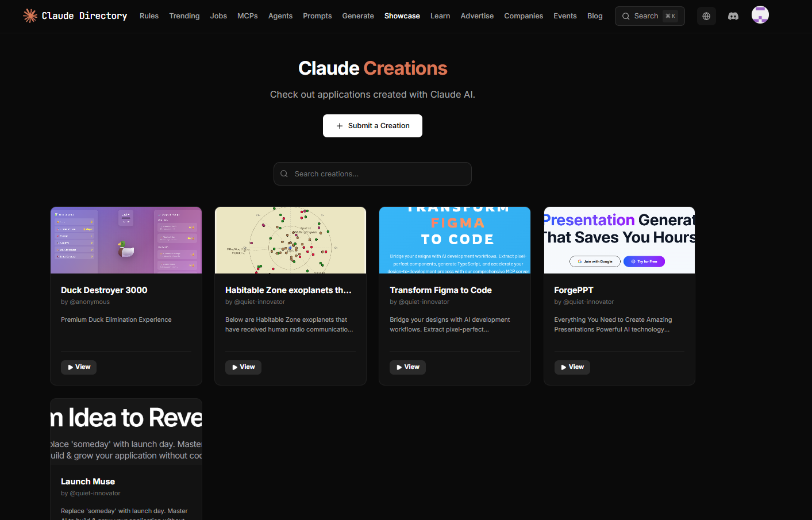Open the Habitable Zone exoplanets thumbnail

coord(290,240)
